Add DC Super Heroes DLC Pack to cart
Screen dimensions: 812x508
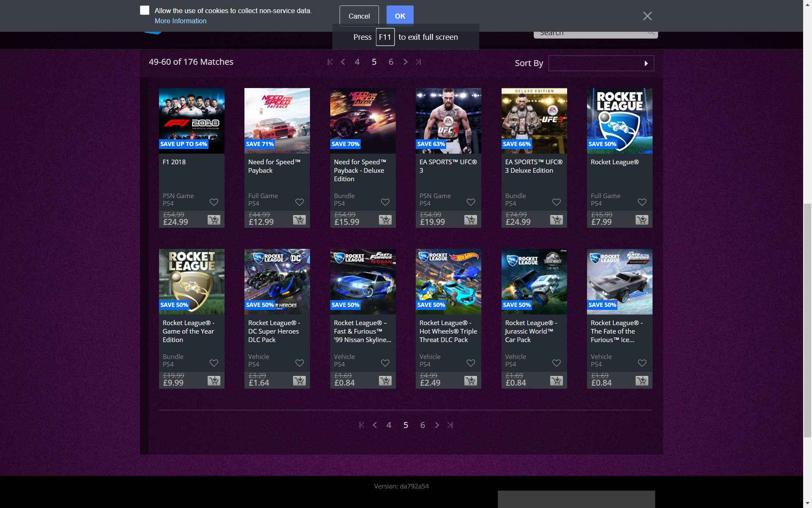[x=299, y=381]
